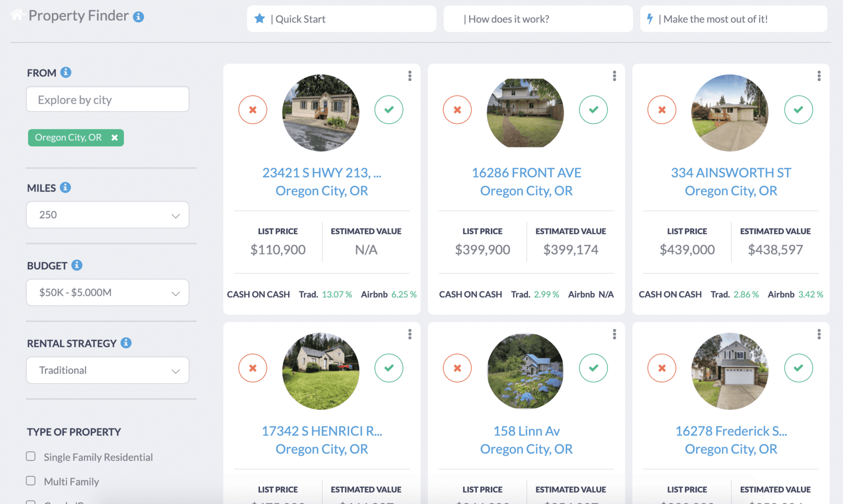Click the Explore by city search field

pos(107,99)
